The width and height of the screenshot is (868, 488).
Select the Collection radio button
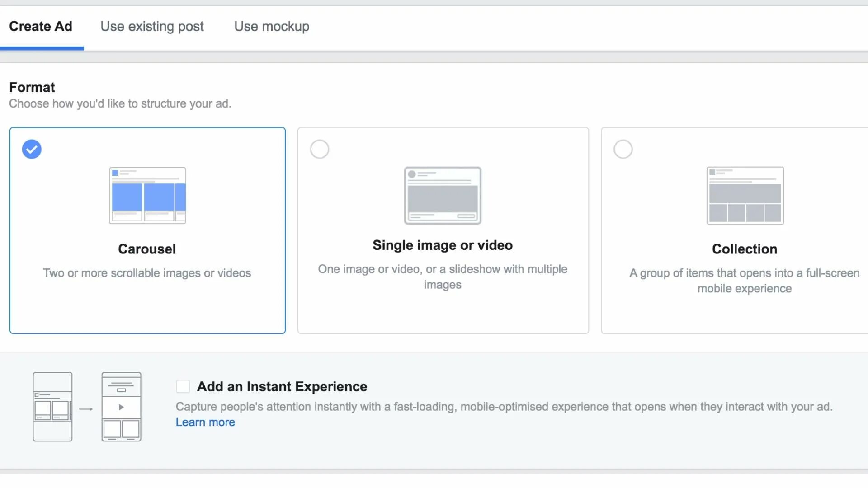623,149
